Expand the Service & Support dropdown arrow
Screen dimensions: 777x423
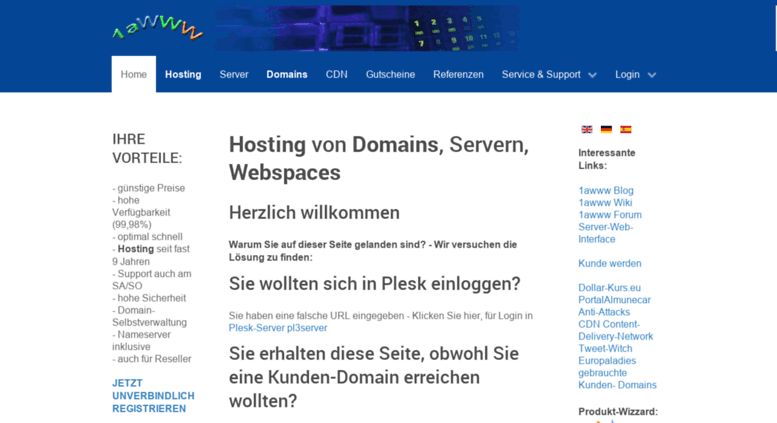point(593,75)
